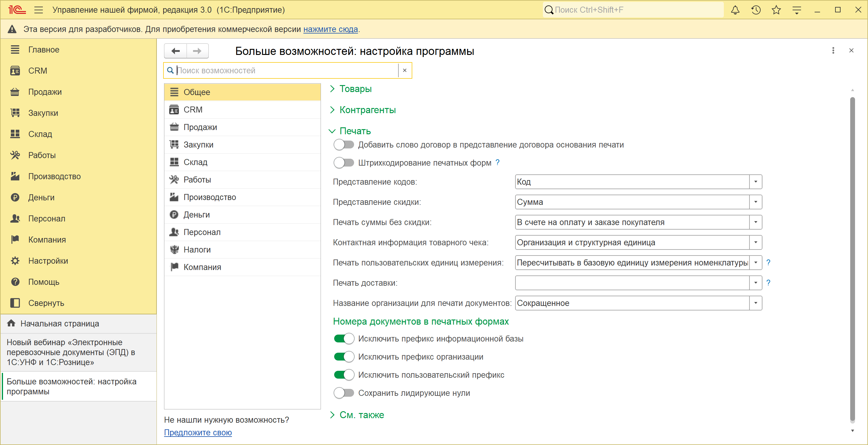The width and height of the screenshot is (868, 445).
Task: Toggle Исключить префикс организации switch
Action: click(x=344, y=357)
